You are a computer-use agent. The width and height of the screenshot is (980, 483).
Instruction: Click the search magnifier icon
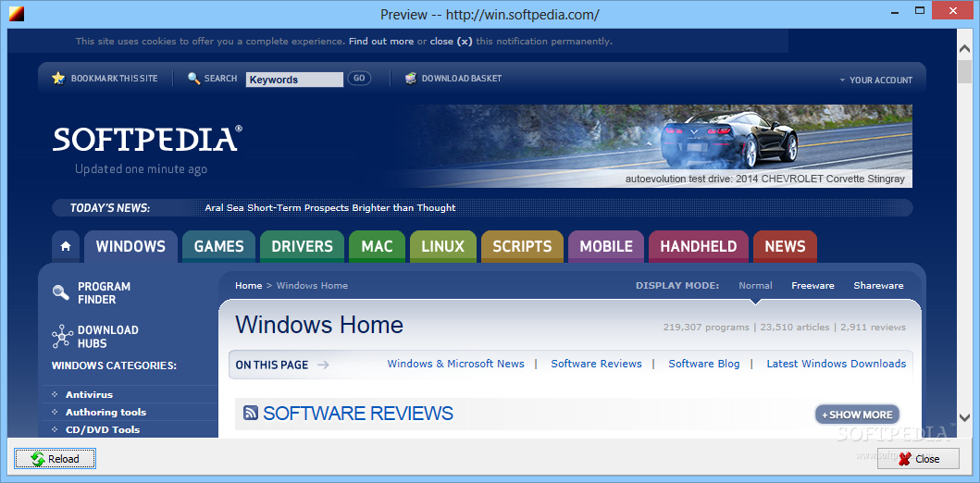pos(193,79)
